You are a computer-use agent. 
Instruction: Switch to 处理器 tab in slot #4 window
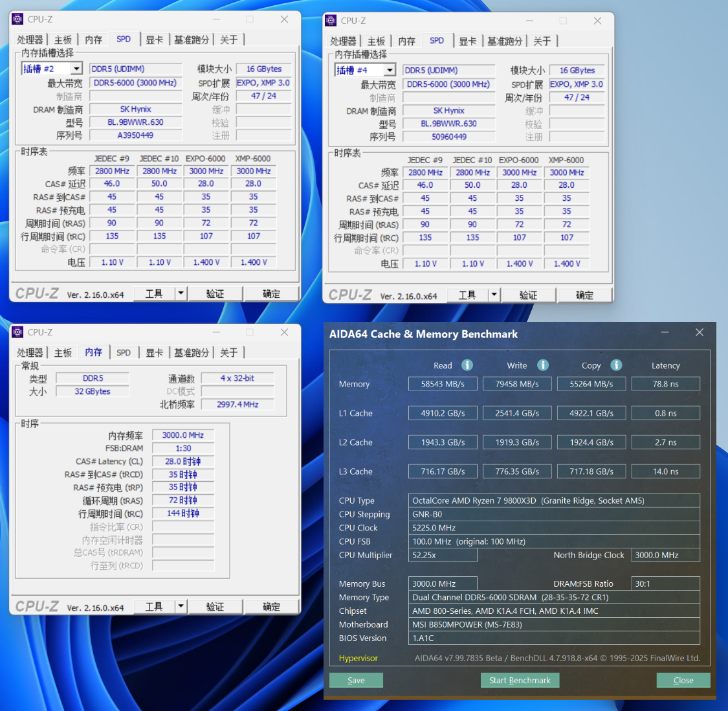pos(344,41)
